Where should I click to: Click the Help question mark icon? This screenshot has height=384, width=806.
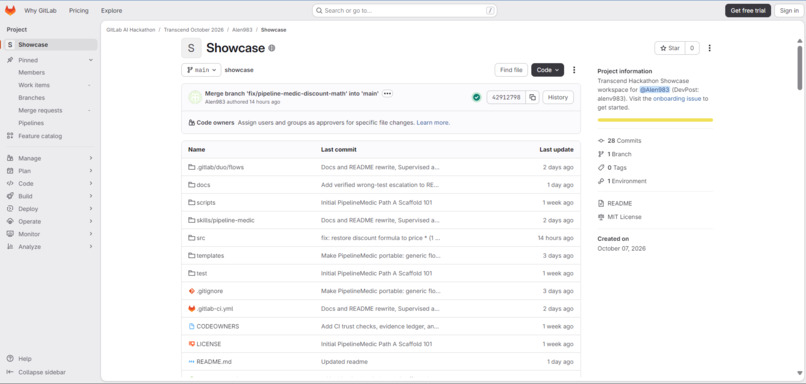(x=10, y=359)
